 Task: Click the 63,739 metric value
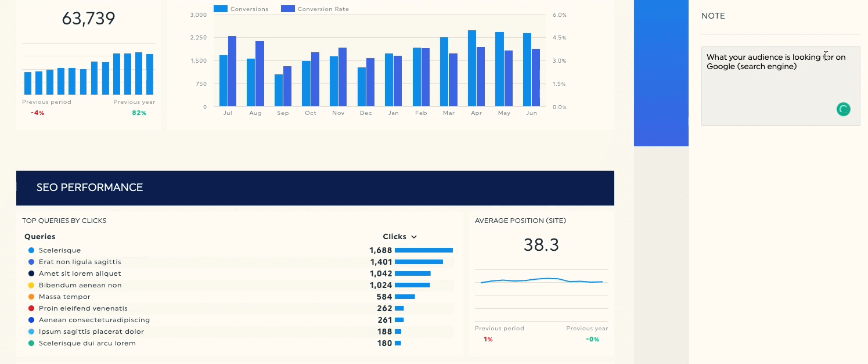[88, 19]
